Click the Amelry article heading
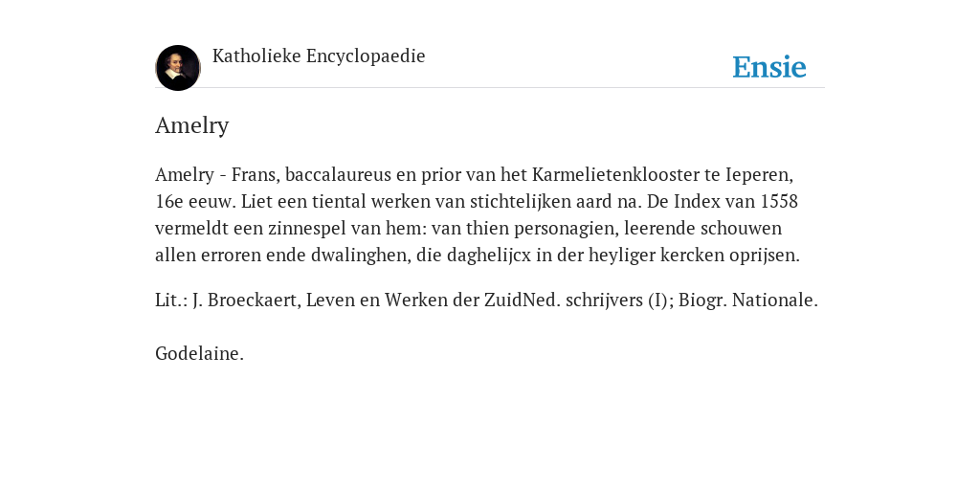This screenshot has height=490, width=980. pos(191,125)
